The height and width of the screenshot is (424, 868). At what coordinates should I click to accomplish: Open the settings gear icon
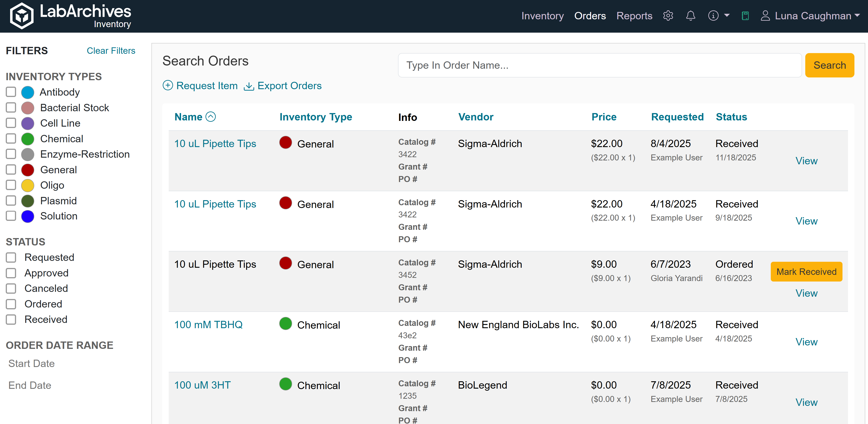[668, 16]
